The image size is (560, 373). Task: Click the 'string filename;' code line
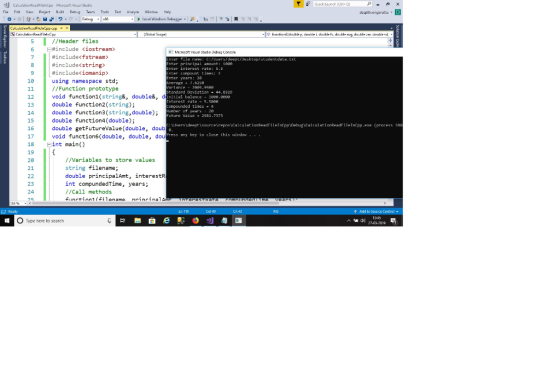point(91,168)
